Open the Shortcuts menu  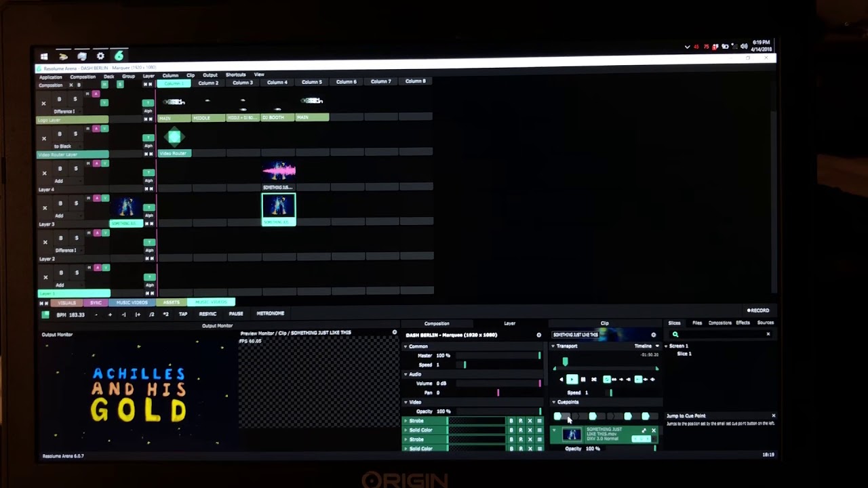point(235,75)
